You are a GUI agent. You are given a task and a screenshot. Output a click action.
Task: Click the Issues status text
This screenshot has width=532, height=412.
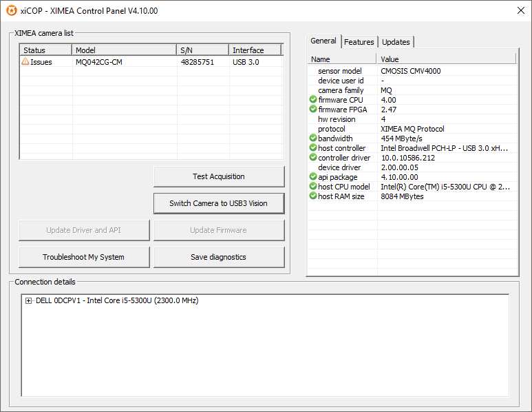(41, 62)
